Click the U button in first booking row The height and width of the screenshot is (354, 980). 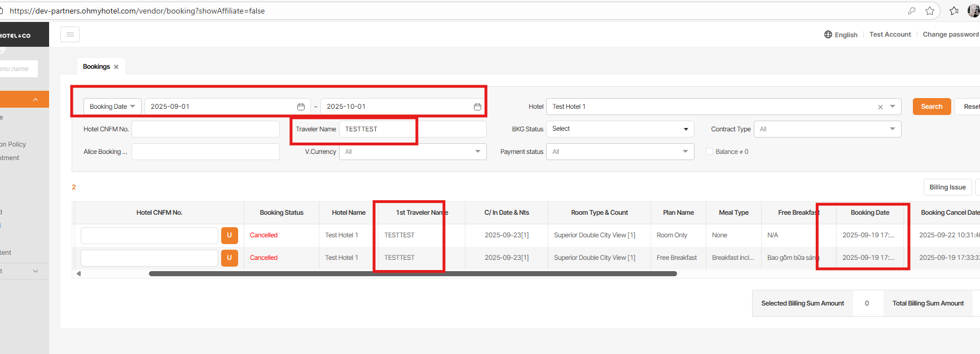(229, 235)
